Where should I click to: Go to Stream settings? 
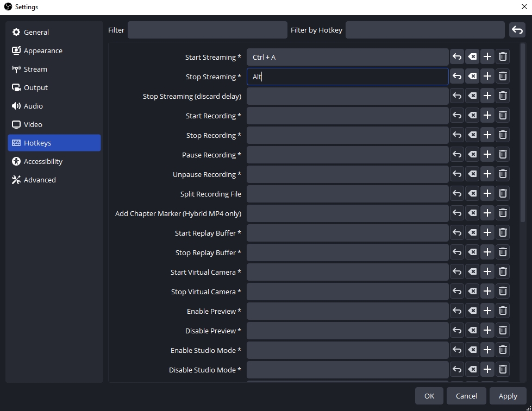(x=54, y=69)
